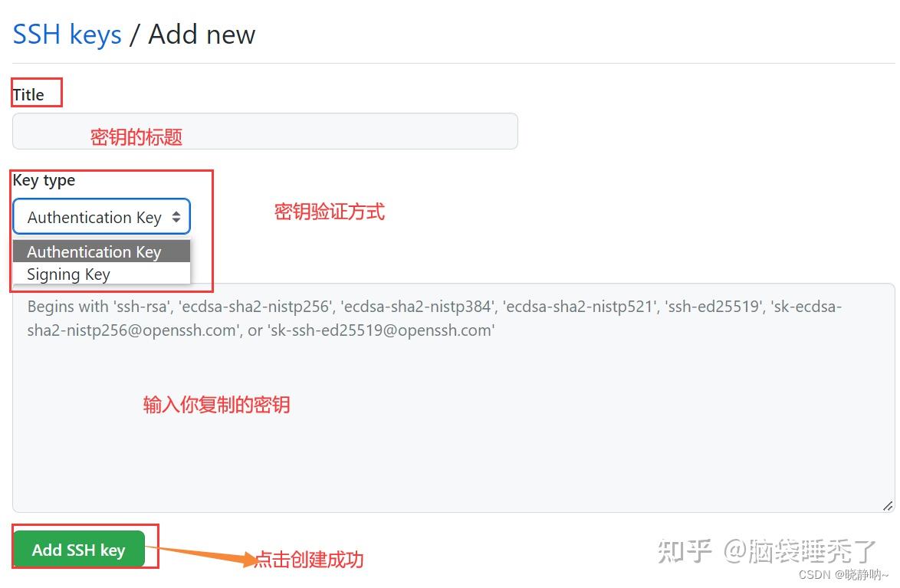Viewport: 900px width, 588px height.
Task: Click the slash separator in the heading
Action: coord(135,34)
